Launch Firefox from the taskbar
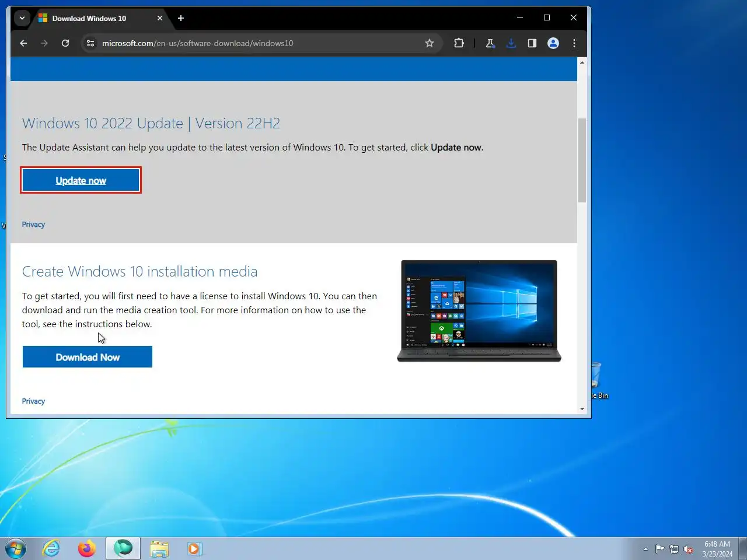Viewport: 747px width, 560px height. [87, 548]
